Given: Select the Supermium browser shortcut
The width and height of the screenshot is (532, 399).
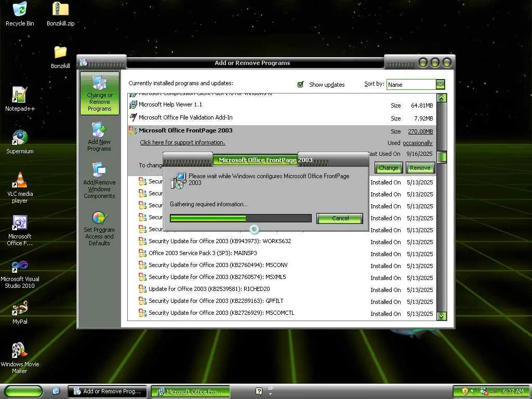Looking at the screenshot, I should point(20,141).
